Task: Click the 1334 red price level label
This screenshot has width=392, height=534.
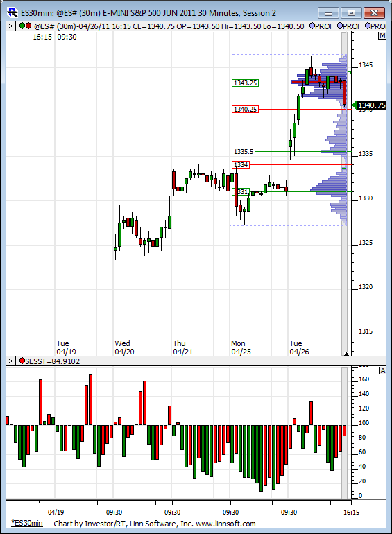Action: tap(241, 165)
